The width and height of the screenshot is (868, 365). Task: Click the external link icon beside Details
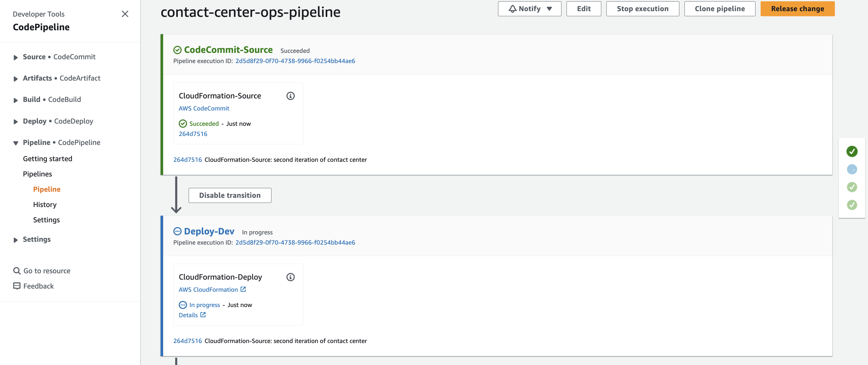(x=203, y=315)
